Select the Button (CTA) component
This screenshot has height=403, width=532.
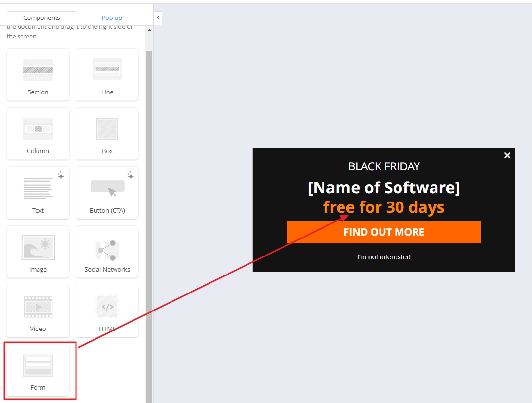107,193
